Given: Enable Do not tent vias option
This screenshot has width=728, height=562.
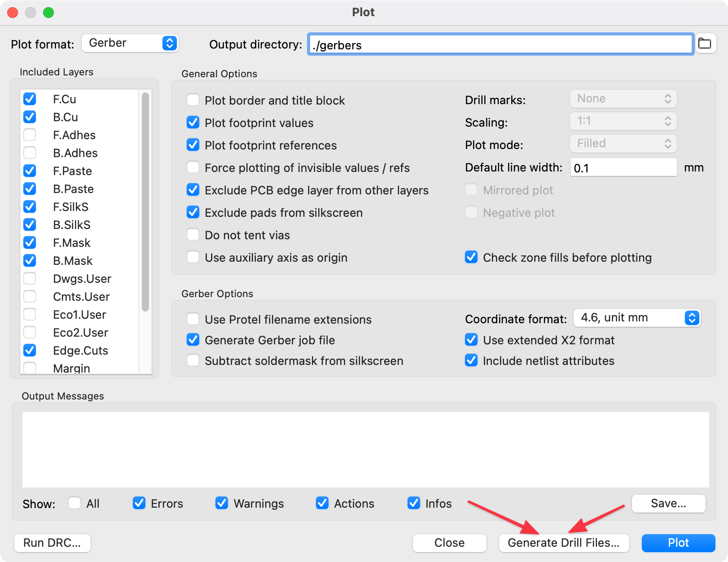Looking at the screenshot, I should 193,234.
